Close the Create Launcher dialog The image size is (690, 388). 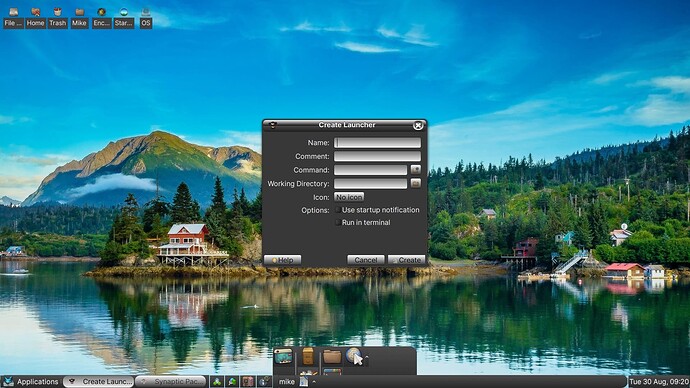click(x=418, y=125)
